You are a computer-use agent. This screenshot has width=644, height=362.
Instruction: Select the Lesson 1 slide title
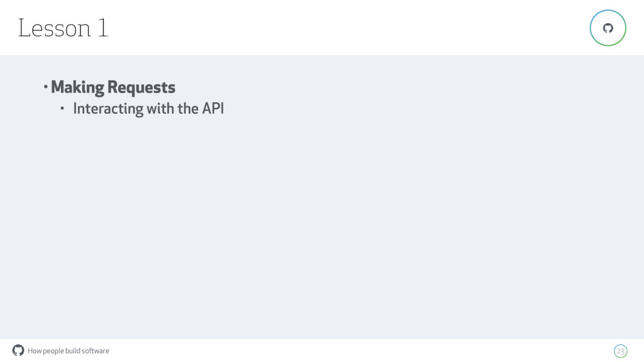click(x=64, y=28)
